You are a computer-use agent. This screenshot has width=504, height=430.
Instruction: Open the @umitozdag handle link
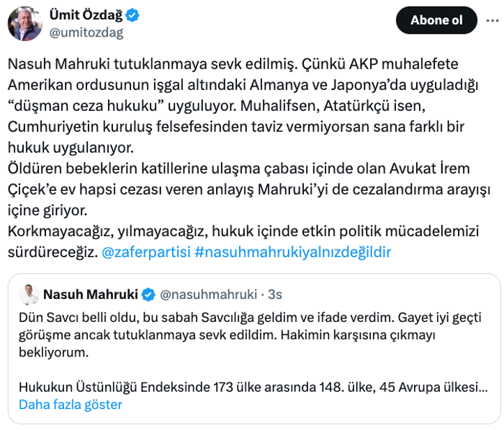(86, 33)
